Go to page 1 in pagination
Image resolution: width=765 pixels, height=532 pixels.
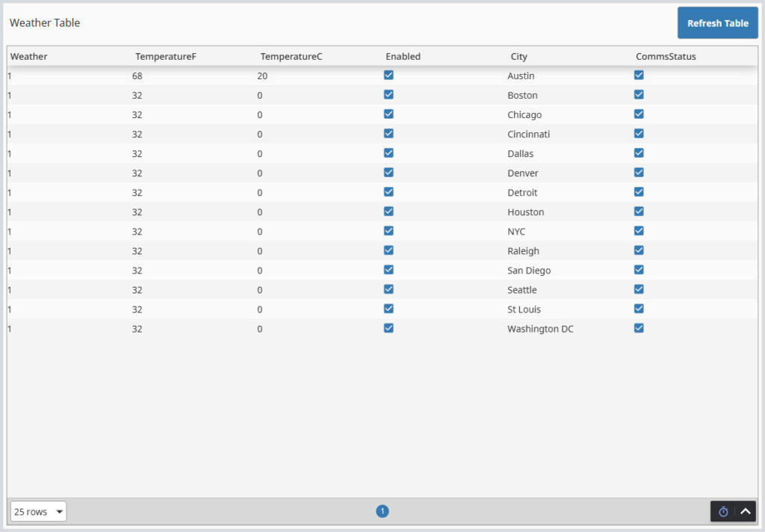tap(382, 512)
